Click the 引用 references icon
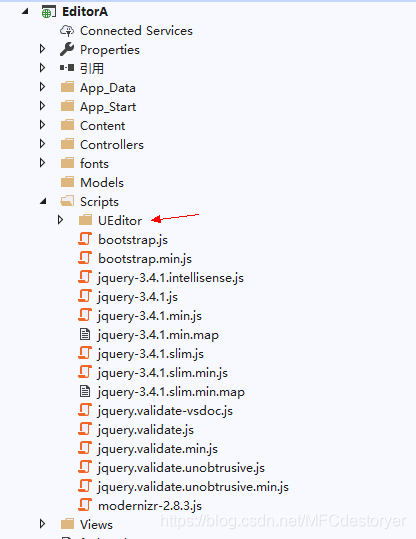 pyautogui.click(x=67, y=68)
